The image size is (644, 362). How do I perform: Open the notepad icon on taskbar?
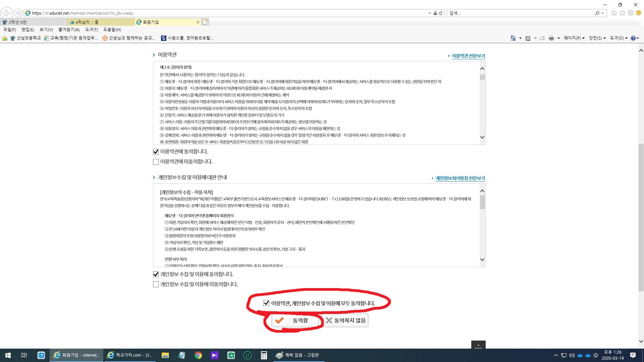pos(181,355)
